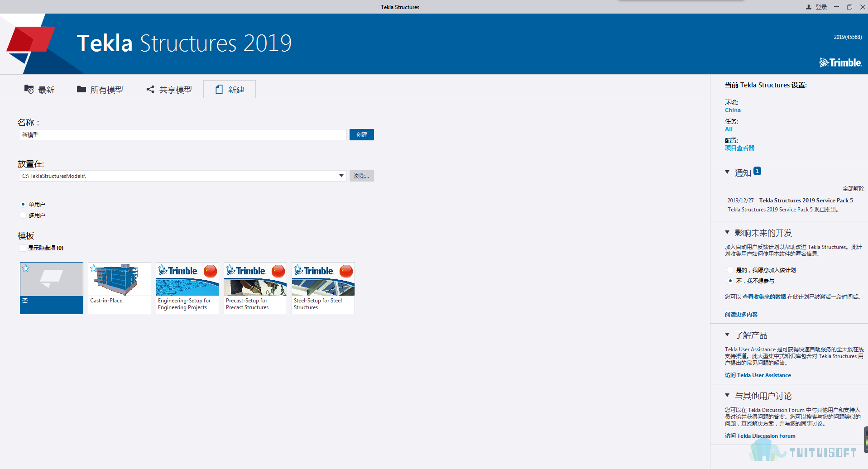Click the All role setting link
868x469 pixels.
[729, 129]
